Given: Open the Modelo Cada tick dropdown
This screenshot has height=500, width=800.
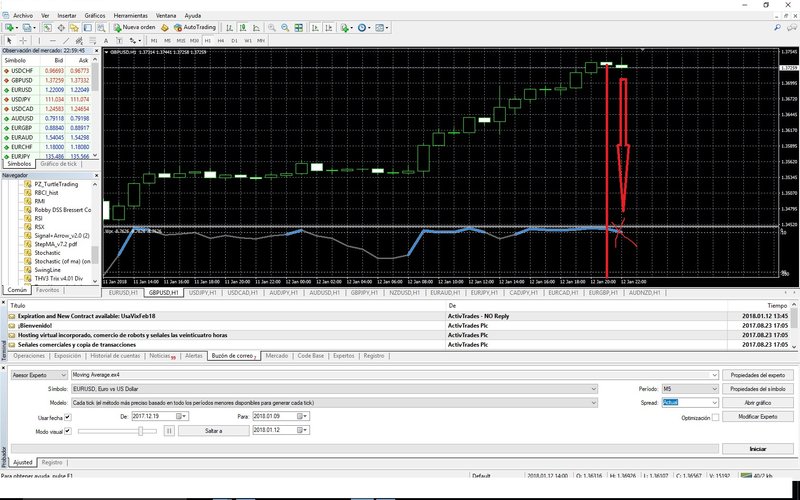Looking at the screenshot, I should tap(334, 403).
